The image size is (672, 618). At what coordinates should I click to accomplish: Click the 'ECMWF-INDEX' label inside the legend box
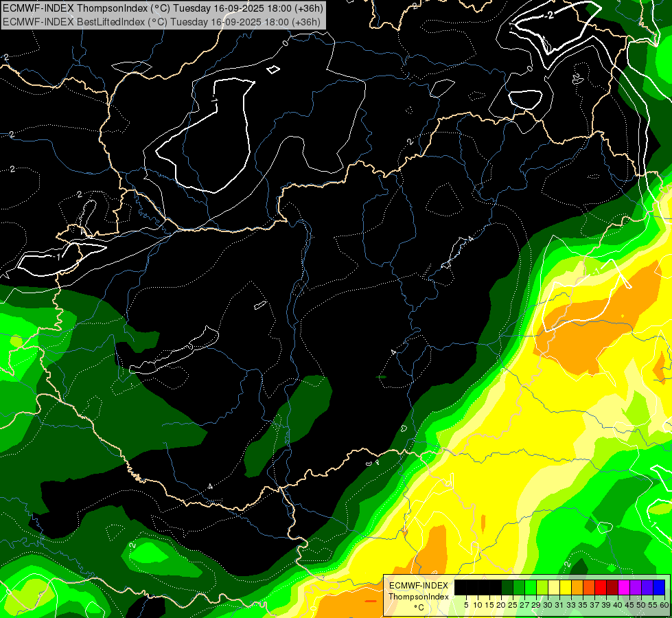point(418,586)
